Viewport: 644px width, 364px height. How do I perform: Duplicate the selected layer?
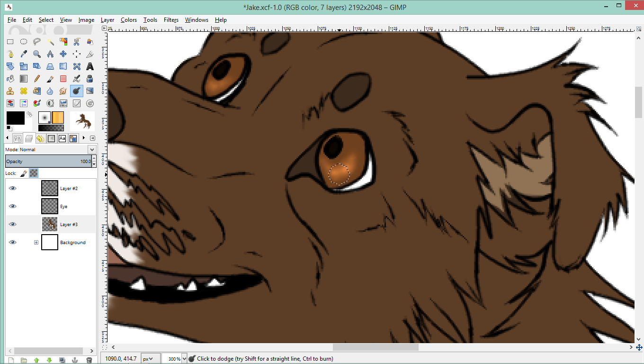(x=62, y=361)
